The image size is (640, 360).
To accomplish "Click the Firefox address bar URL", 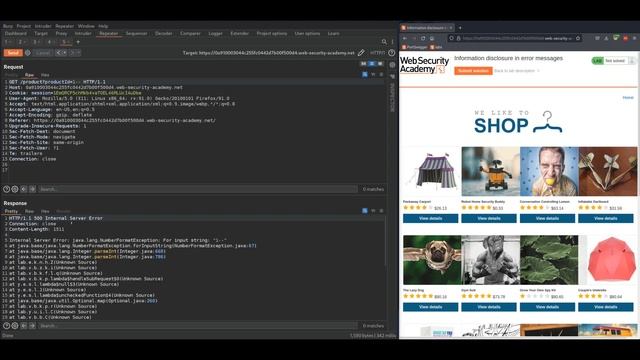I will tap(517, 38).
